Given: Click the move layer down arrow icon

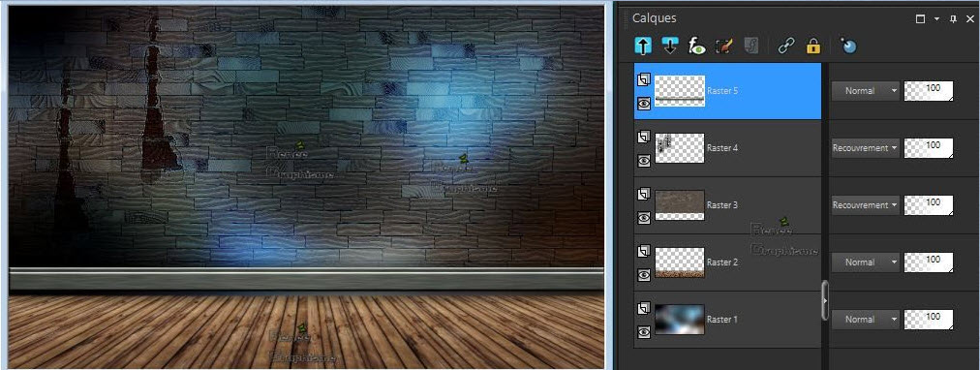Looking at the screenshot, I should pyautogui.click(x=670, y=46).
